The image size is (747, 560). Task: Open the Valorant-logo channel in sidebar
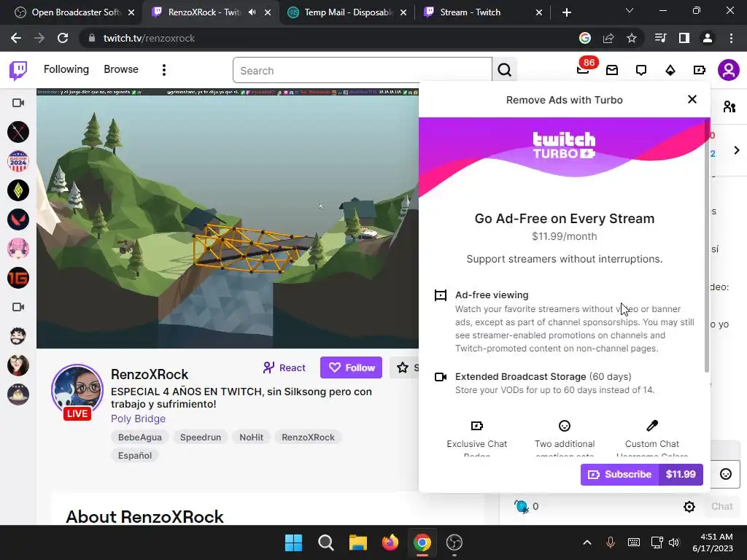click(x=18, y=219)
